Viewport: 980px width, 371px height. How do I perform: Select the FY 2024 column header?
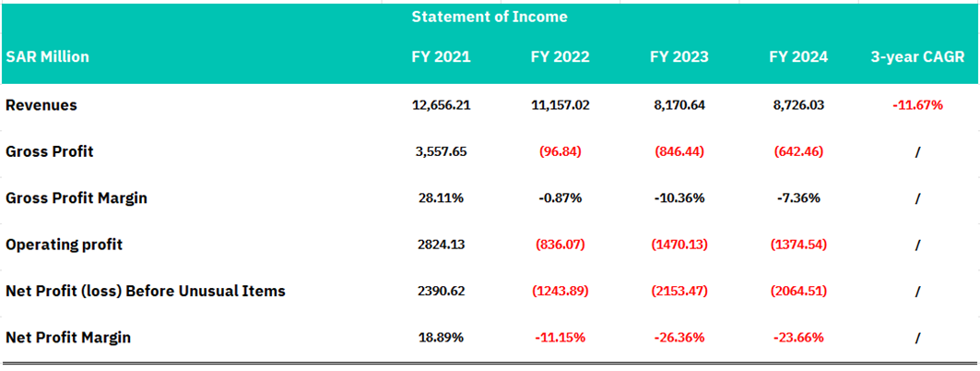(798, 57)
